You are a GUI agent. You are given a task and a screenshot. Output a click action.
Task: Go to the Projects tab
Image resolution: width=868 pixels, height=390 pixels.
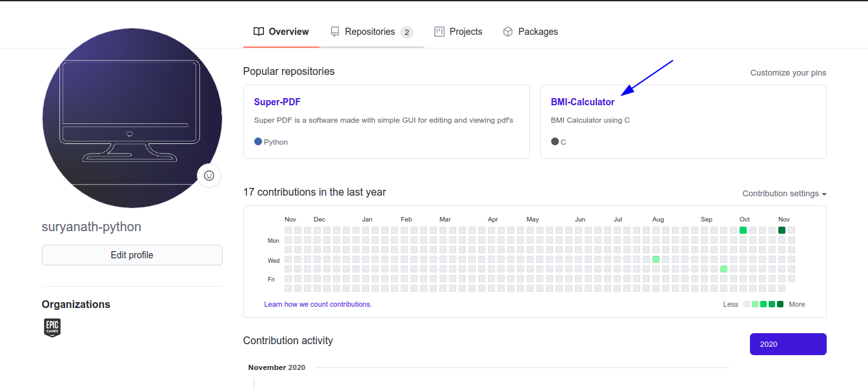pos(466,32)
